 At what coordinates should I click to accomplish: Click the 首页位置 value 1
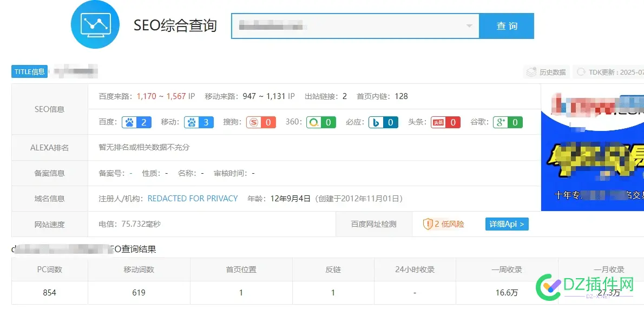(241, 293)
